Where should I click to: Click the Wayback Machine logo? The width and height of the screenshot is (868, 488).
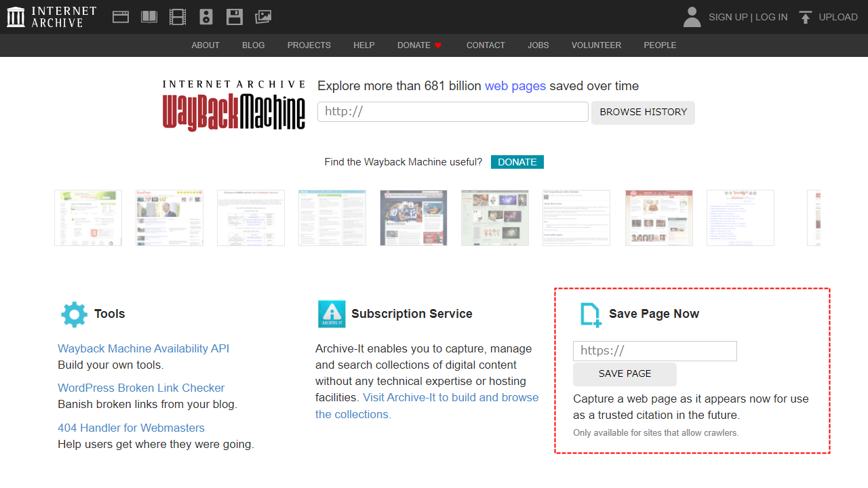click(234, 105)
